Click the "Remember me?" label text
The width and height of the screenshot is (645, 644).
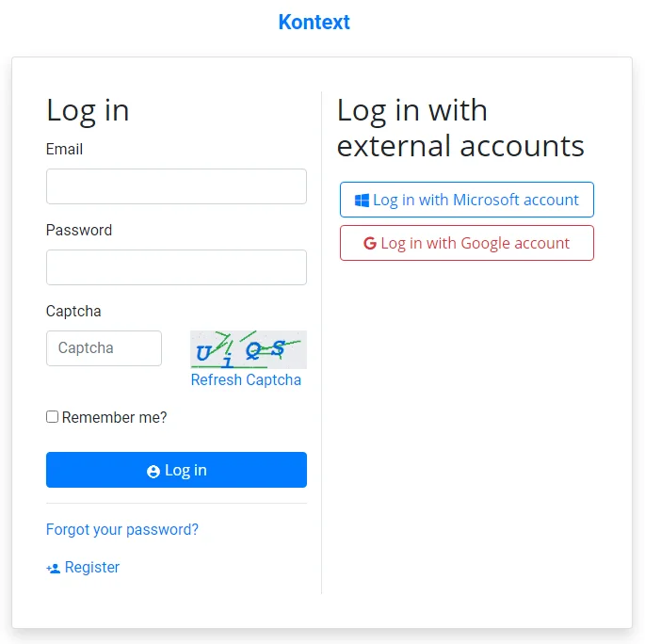click(x=114, y=417)
